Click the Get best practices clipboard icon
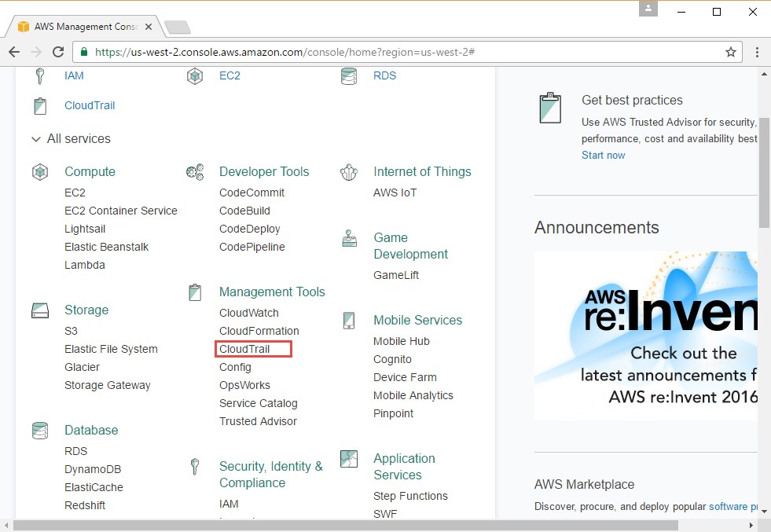The height and width of the screenshot is (532, 771). (550, 108)
